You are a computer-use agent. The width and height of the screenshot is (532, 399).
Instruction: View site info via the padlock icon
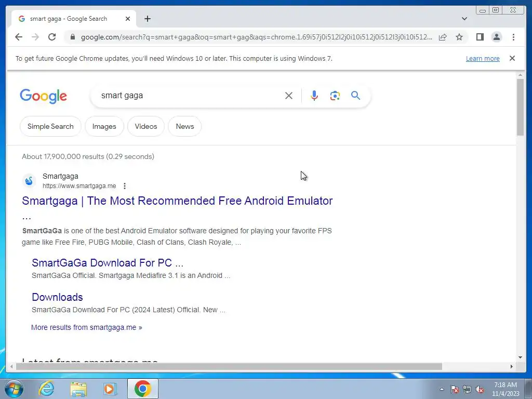tap(72, 37)
